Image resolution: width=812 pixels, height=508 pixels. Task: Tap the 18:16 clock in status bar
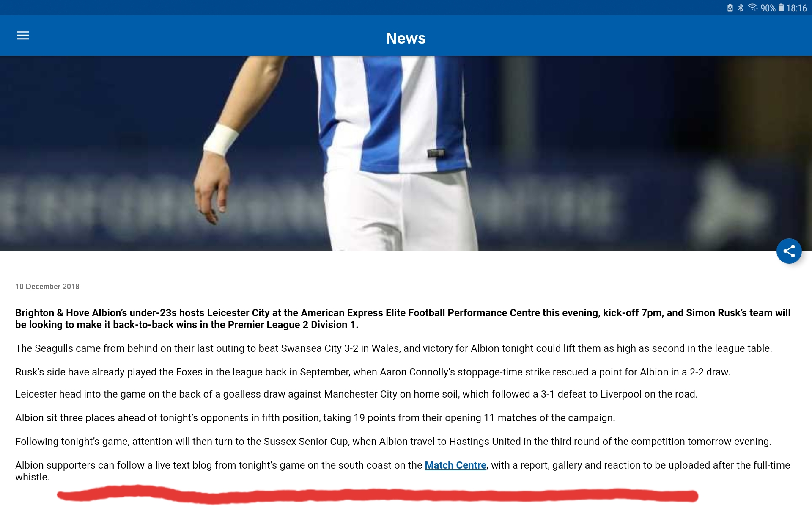pyautogui.click(x=797, y=8)
